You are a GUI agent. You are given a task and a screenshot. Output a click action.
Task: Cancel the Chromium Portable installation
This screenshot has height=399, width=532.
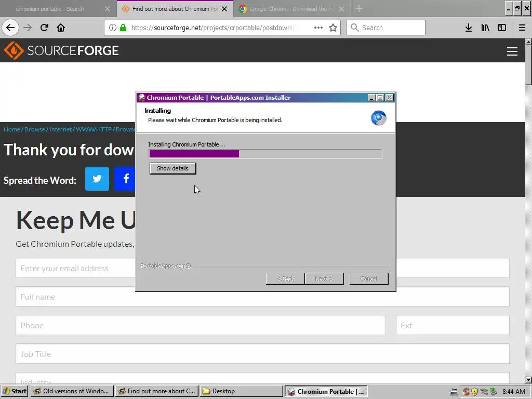pyautogui.click(x=369, y=278)
